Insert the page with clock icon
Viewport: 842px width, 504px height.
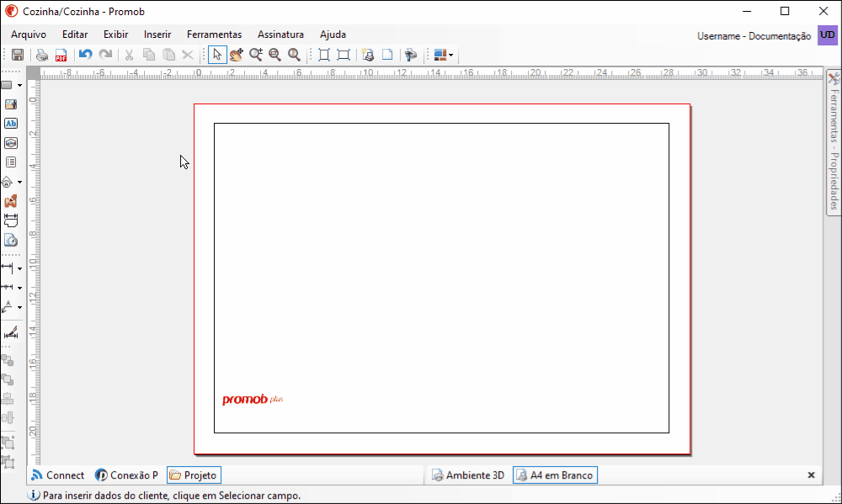click(11, 240)
